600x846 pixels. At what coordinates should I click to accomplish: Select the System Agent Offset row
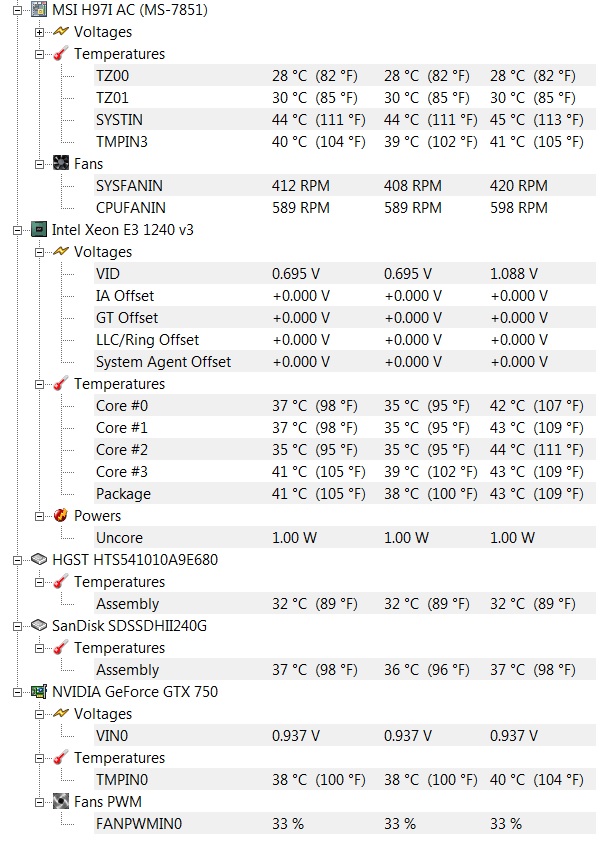(345, 361)
